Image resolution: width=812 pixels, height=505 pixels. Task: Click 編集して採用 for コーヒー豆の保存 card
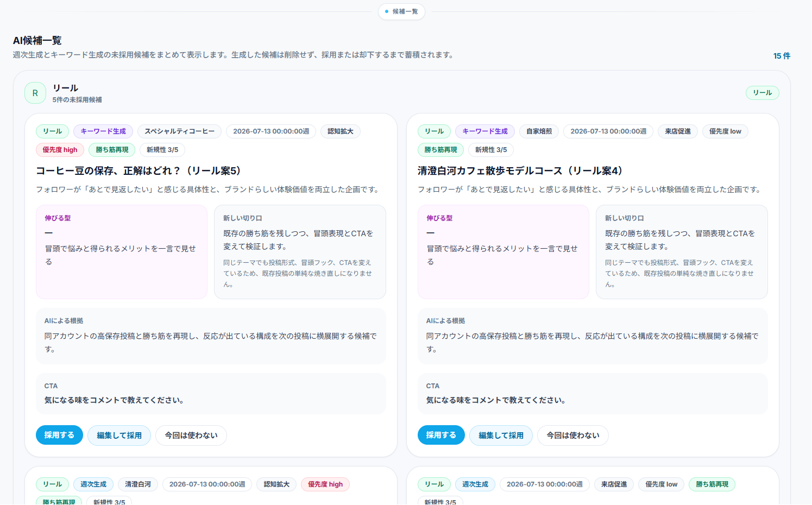(119, 435)
